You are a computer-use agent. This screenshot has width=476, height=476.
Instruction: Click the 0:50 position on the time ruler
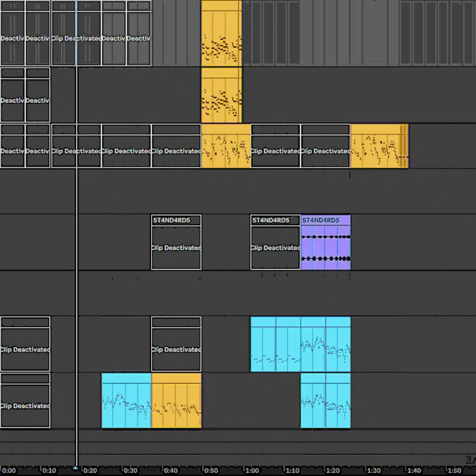point(212,470)
